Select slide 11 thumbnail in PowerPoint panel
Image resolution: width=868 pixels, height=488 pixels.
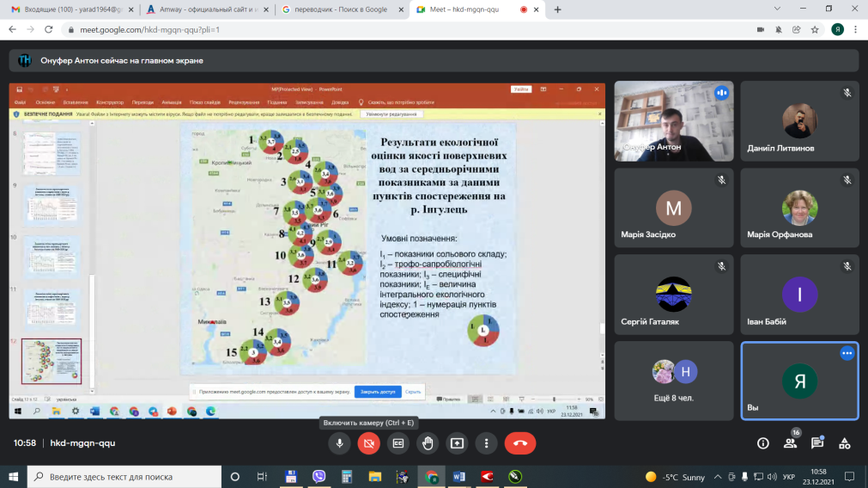coord(52,308)
